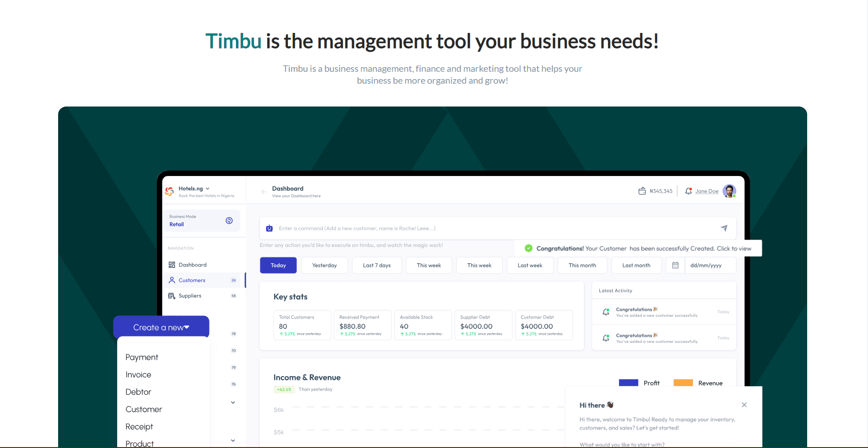Click the orange Revenue legend swatch

click(x=683, y=383)
